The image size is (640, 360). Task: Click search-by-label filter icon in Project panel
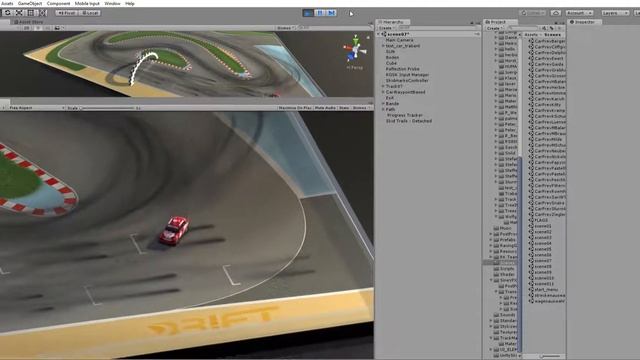tap(552, 28)
